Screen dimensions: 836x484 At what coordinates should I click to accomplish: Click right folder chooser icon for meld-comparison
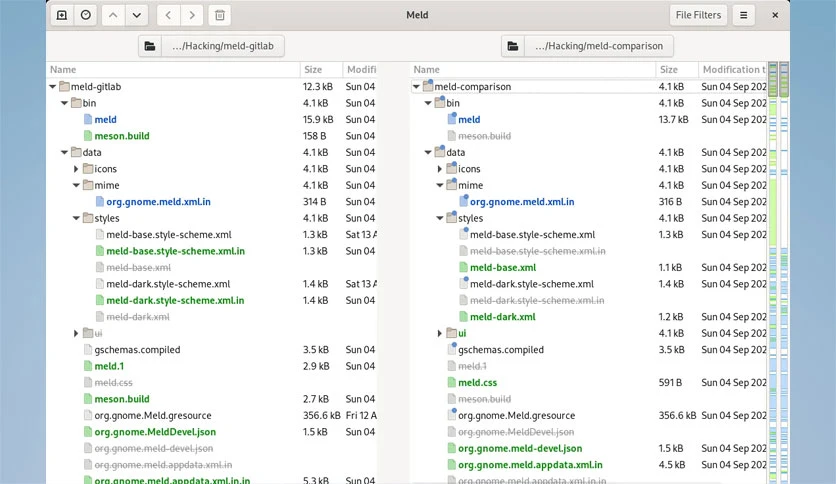click(513, 46)
